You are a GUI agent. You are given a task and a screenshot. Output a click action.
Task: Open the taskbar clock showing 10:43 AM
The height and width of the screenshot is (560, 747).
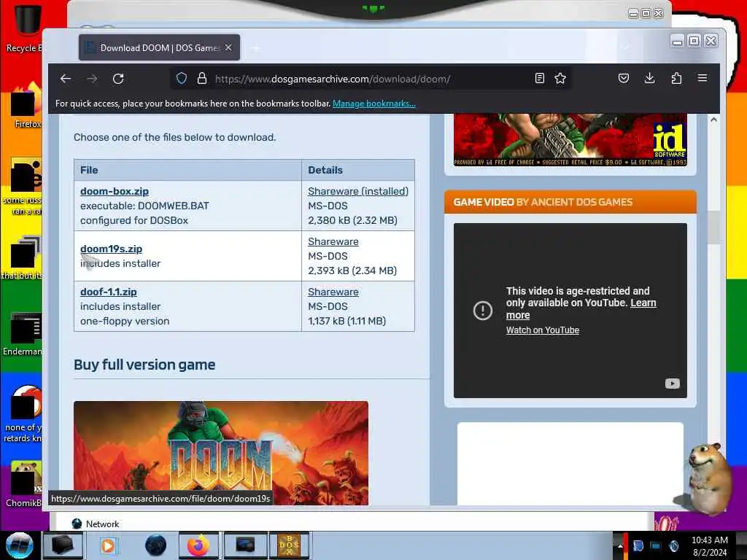(710, 545)
